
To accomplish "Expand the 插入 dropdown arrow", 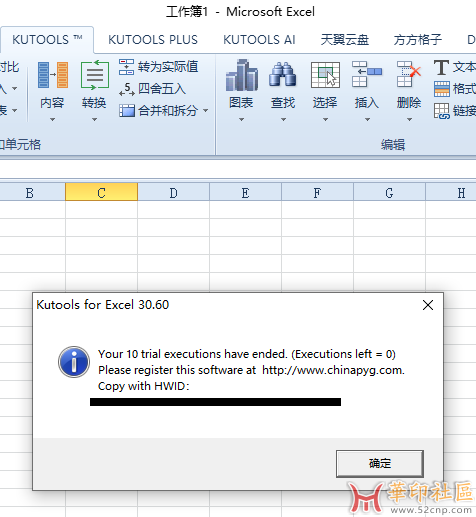I will [x=367, y=119].
